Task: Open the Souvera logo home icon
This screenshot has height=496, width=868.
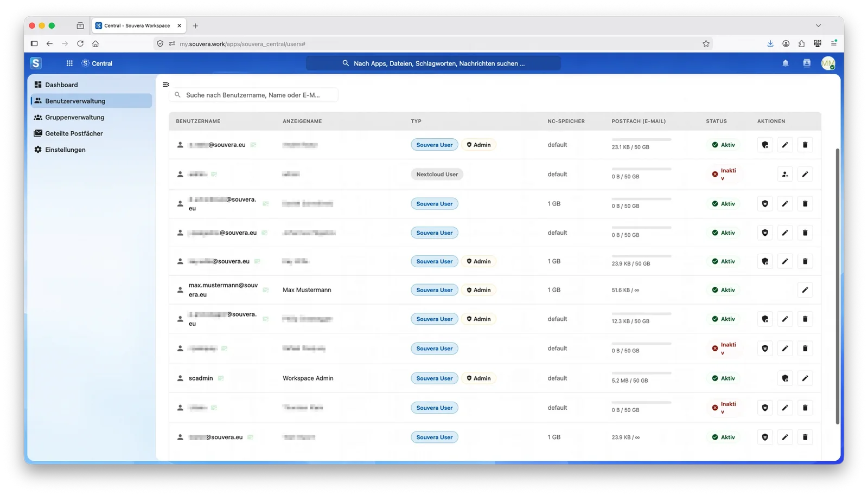Action: point(36,63)
